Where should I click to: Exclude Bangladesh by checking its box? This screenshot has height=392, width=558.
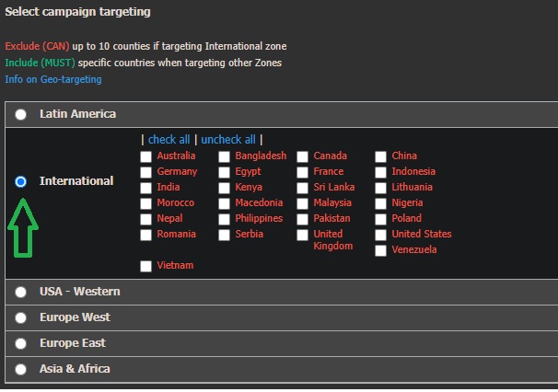pyautogui.click(x=224, y=156)
